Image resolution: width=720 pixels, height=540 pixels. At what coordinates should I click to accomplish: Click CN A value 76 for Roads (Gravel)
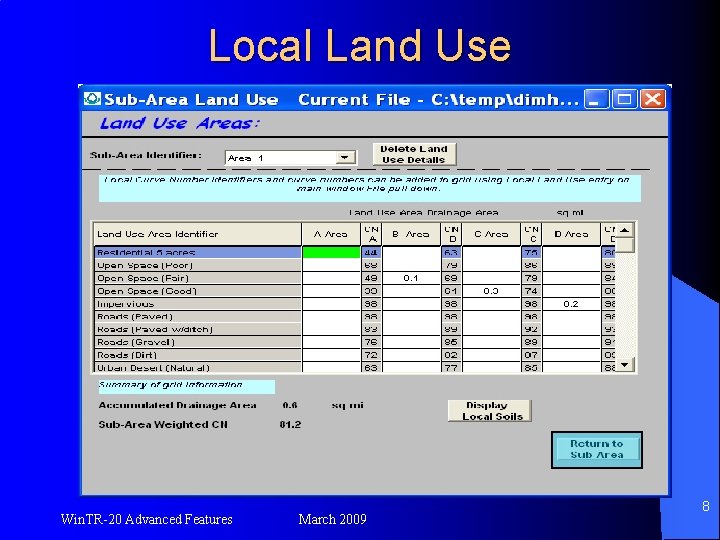371,342
